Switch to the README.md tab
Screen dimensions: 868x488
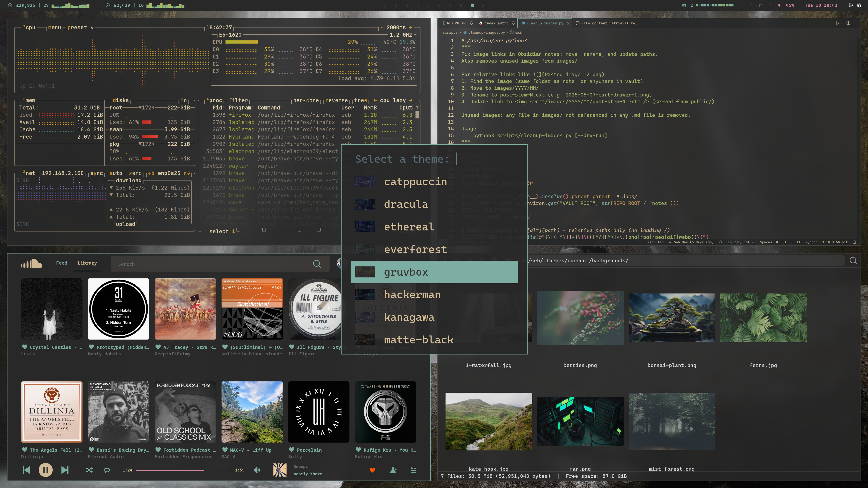tap(456, 23)
